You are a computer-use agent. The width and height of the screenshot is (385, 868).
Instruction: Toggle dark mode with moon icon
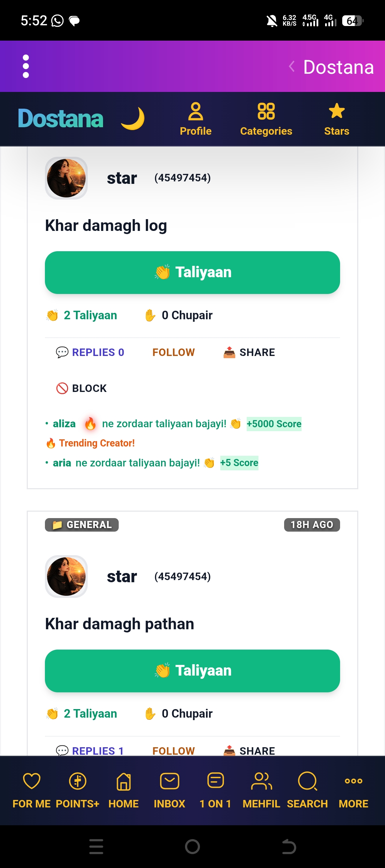tap(133, 119)
